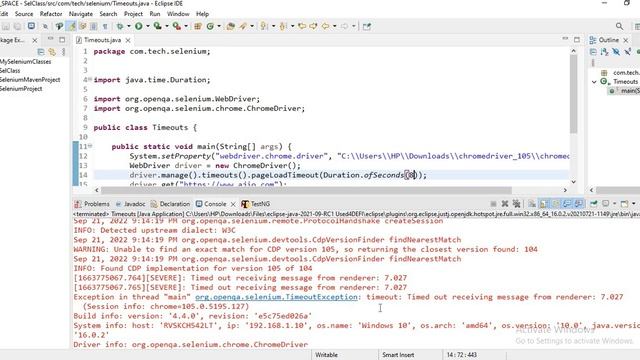Click Remove All Terminated Launches icon
Image resolution: width=640 pixels, height=360 pixels.
pyautogui.click(x=516, y=203)
